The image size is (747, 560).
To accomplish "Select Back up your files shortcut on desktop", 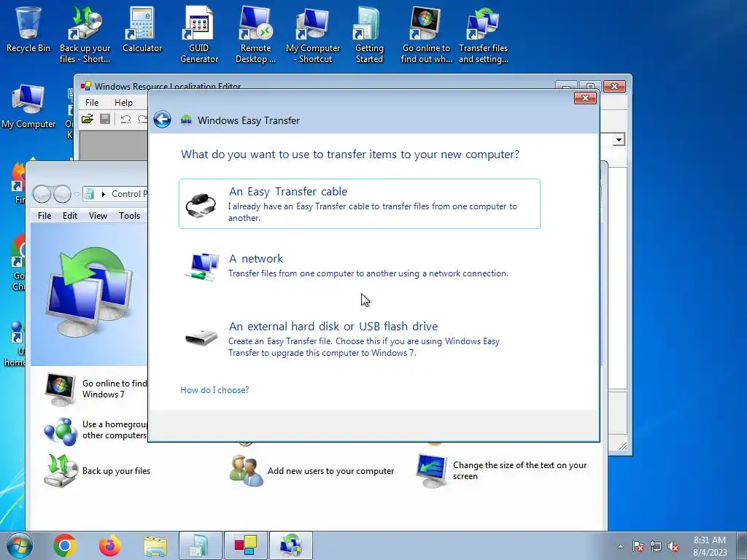I will coord(85,34).
